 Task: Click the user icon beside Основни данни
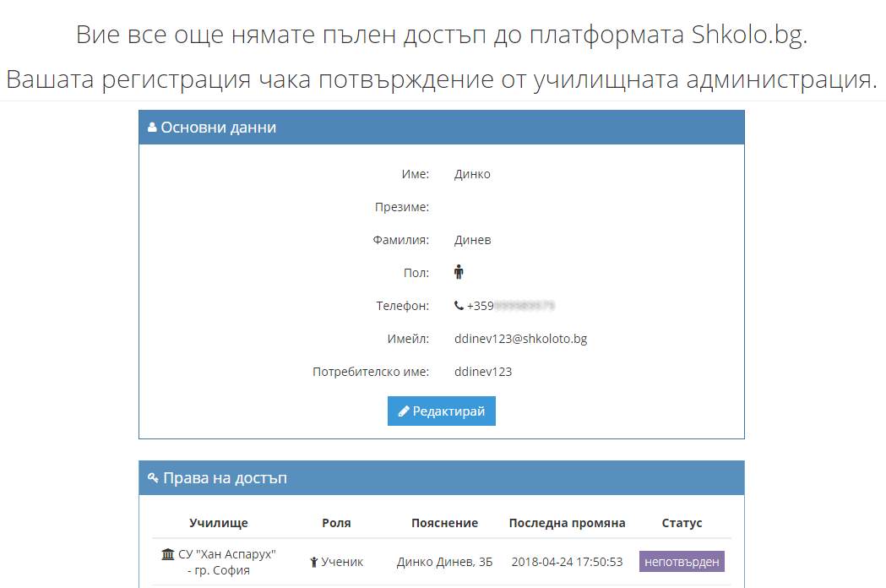[152, 128]
